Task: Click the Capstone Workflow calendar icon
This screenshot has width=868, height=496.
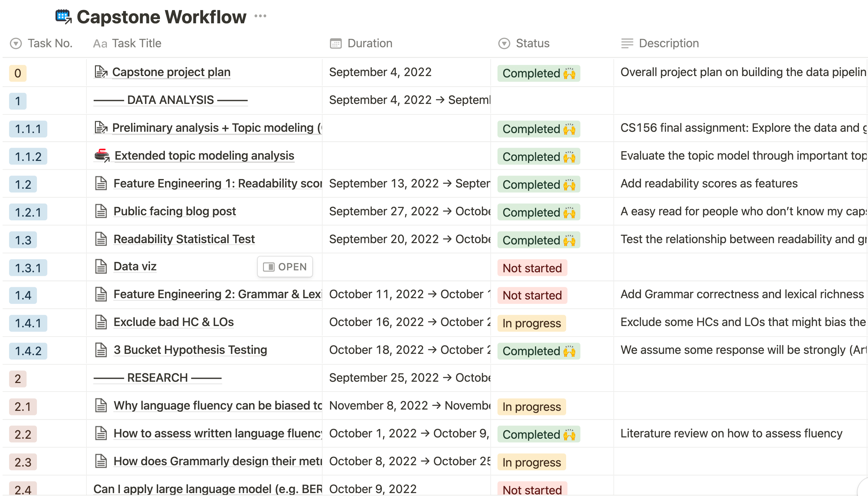Action: [x=63, y=17]
